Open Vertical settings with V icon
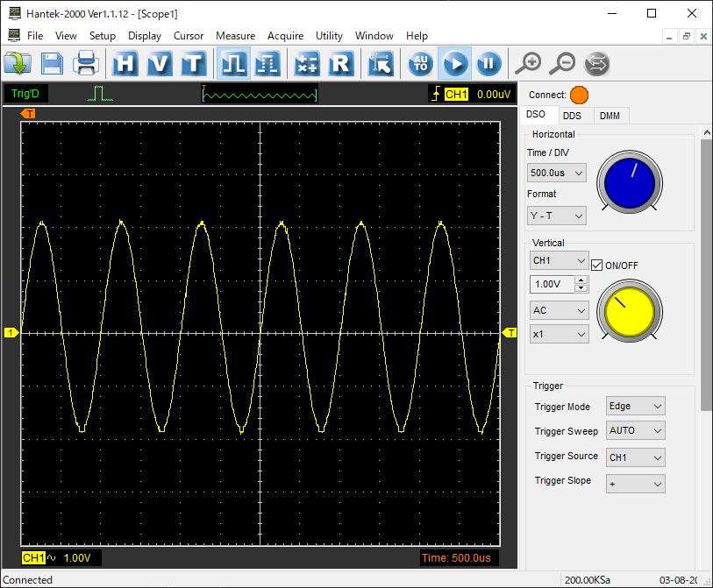 [160, 63]
